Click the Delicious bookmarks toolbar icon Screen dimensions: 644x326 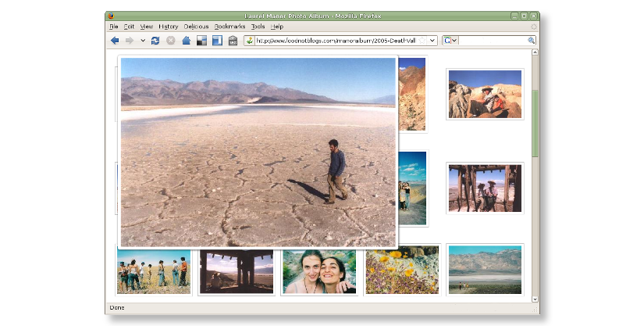click(x=201, y=41)
